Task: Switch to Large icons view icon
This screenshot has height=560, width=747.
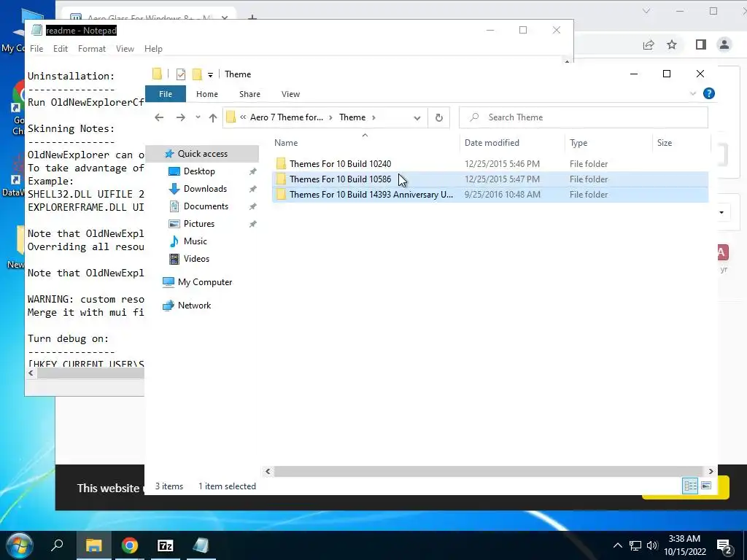Action: point(706,486)
